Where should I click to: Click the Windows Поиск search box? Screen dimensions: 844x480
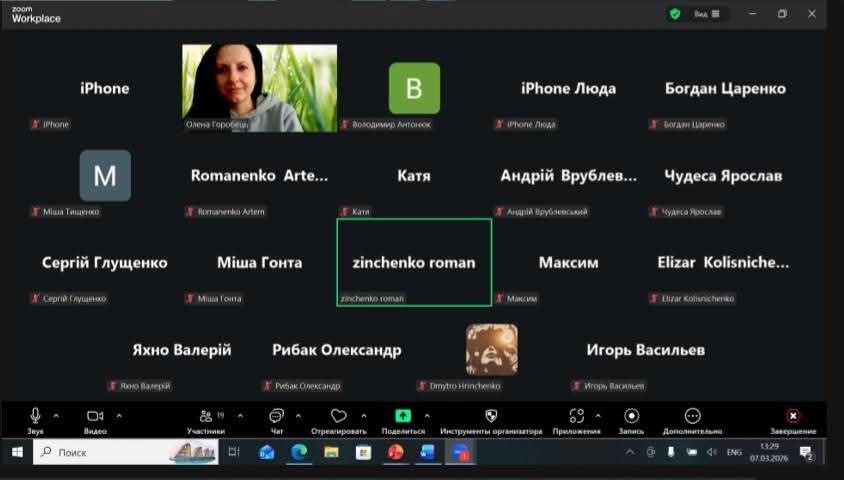pos(110,453)
